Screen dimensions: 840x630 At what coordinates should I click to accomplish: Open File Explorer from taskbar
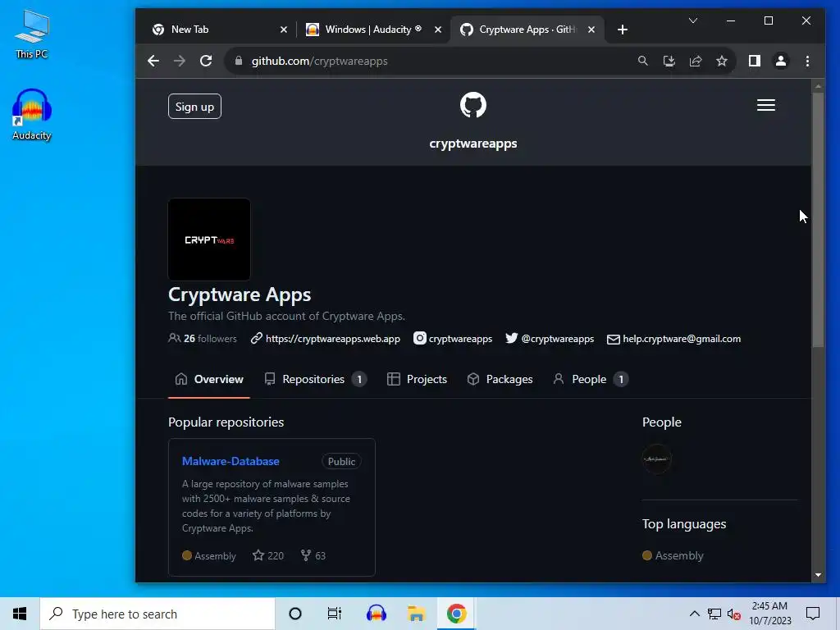pos(416,614)
